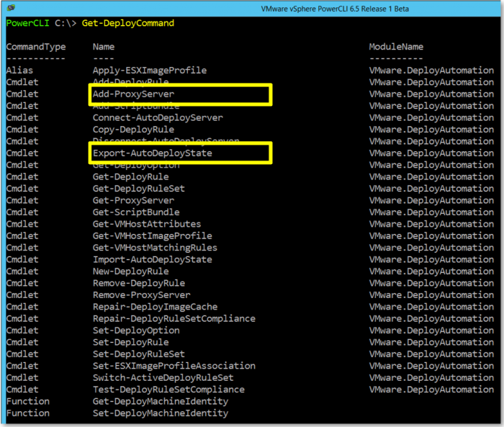Select the Set-DeployMachineIdentity function name

161,413
